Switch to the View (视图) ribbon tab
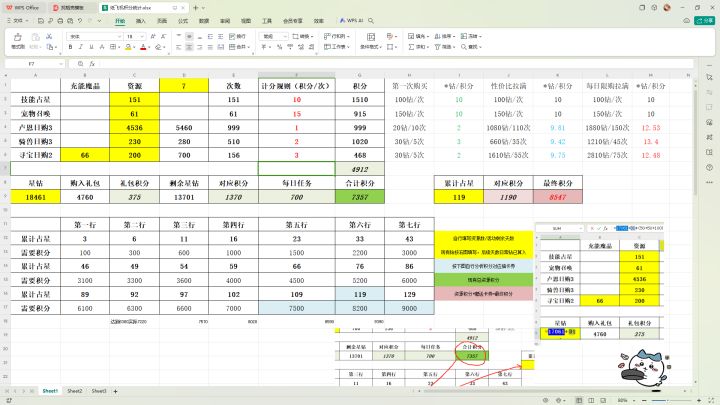 pyautogui.click(x=246, y=21)
